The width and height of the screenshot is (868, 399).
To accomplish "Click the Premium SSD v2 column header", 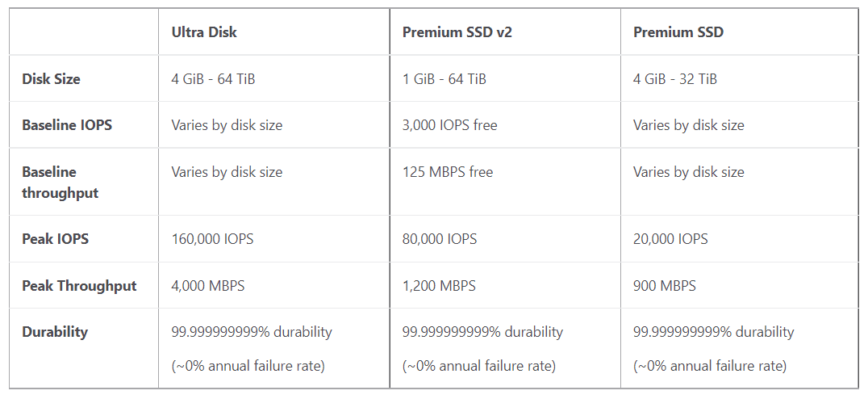I will (x=457, y=32).
